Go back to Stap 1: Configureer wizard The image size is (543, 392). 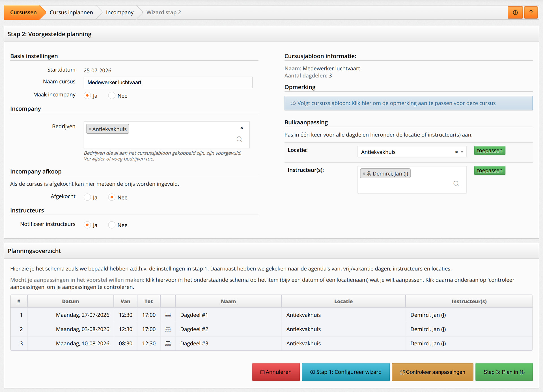pos(346,372)
